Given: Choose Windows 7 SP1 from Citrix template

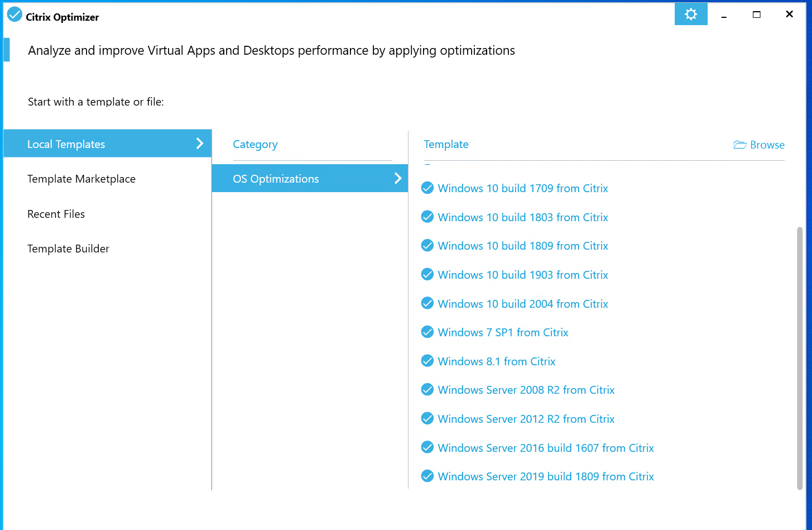Looking at the screenshot, I should [x=503, y=332].
